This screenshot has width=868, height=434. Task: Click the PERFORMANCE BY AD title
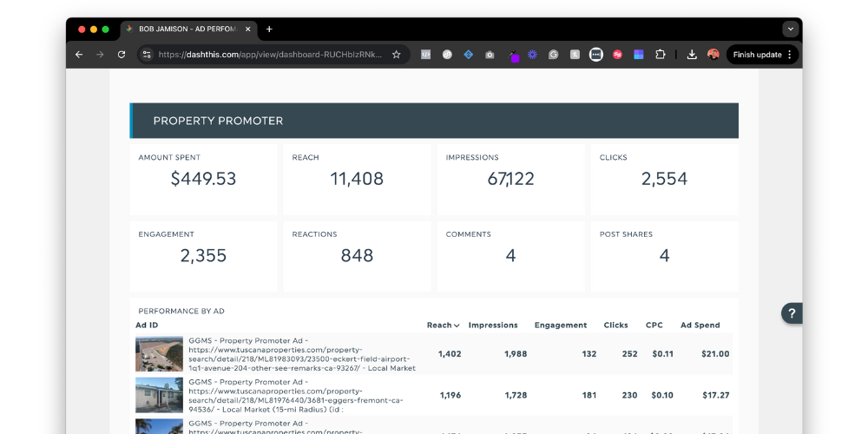(x=181, y=311)
